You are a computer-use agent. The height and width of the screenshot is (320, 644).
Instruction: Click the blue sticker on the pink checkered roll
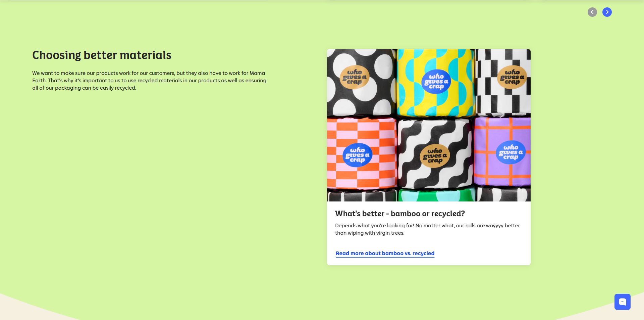tap(358, 155)
